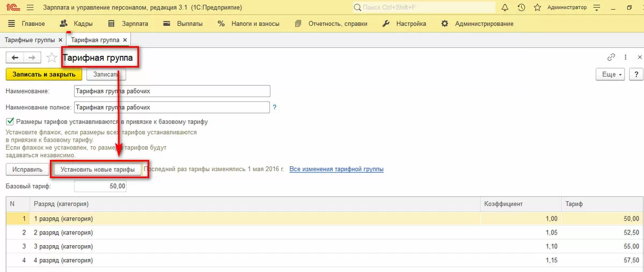Click the Базовый тариф input field

coord(100,186)
